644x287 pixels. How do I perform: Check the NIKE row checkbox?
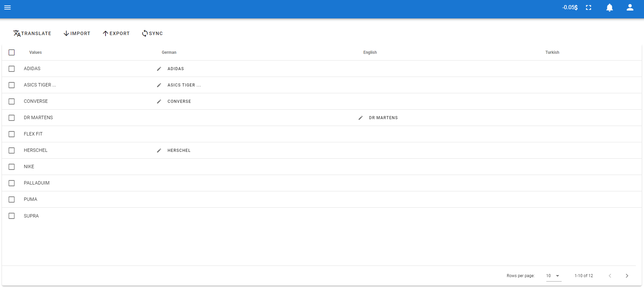12,167
